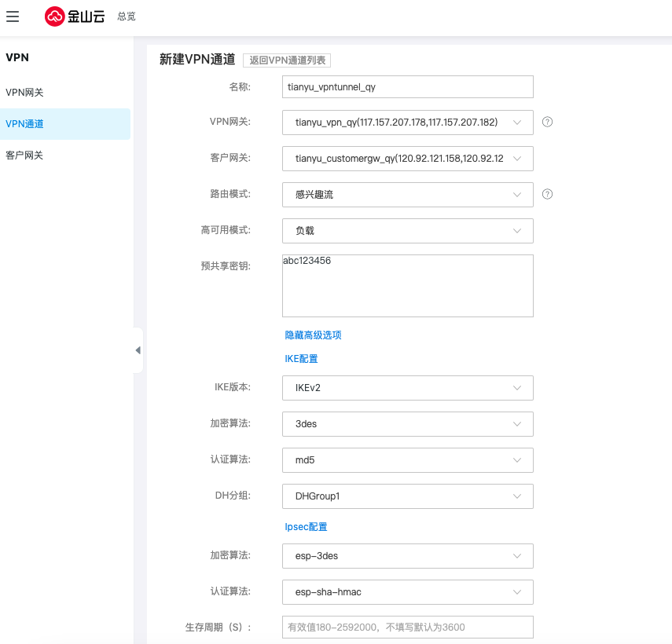Expand the VPN网关 dropdown
The image size is (672, 644).
(x=407, y=123)
